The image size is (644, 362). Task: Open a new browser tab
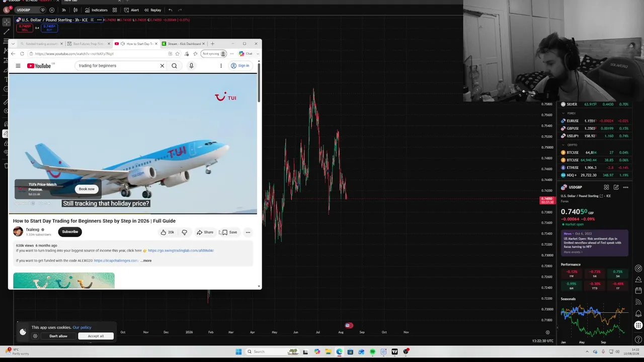pyautogui.click(x=212, y=44)
